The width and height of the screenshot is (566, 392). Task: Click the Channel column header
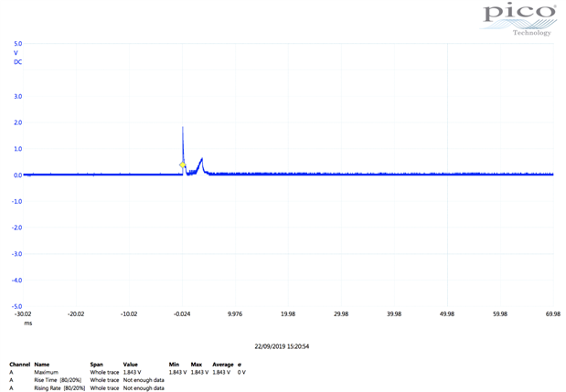pos(20,365)
